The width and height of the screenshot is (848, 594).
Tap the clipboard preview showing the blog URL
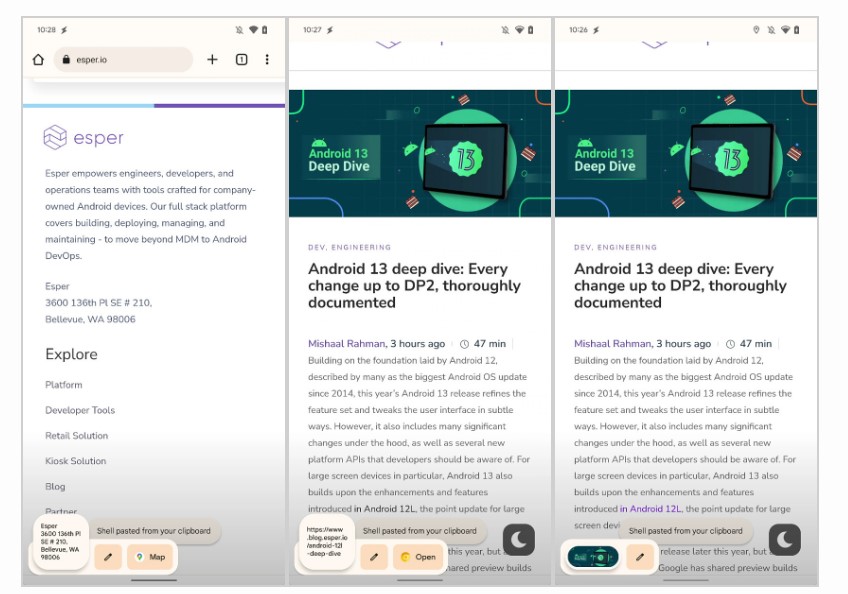pyautogui.click(x=327, y=543)
